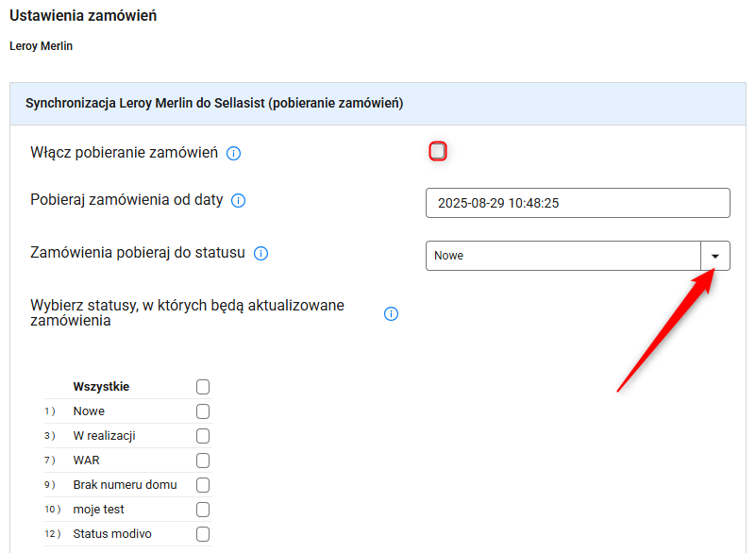Click the Wszystkie row label
This screenshot has height=553, width=756.
[101, 387]
